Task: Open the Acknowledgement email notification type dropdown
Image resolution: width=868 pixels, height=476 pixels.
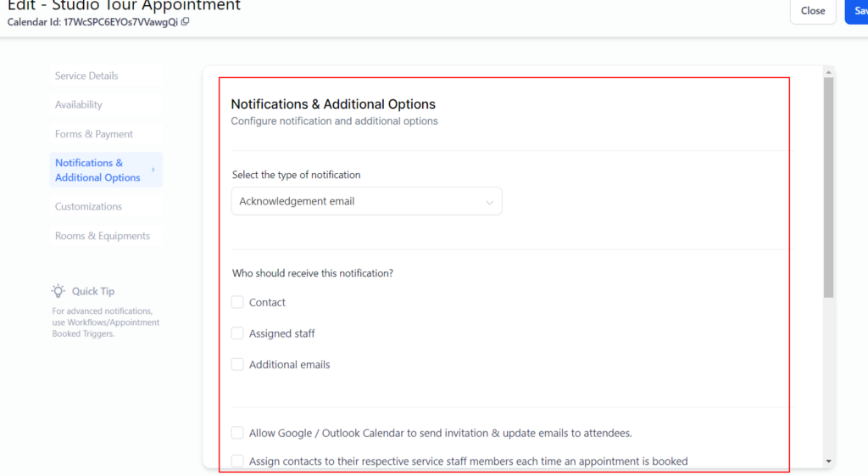Action: [366, 202]
